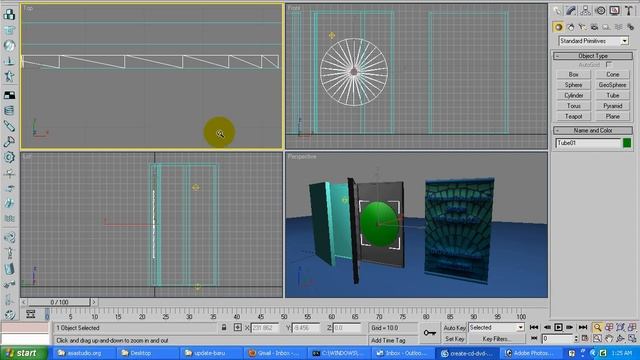The width and height of the screenshot is (640, 360).
Task: Click the Z coordinate field
Action: pyautogui.click(x=347, y=328)
